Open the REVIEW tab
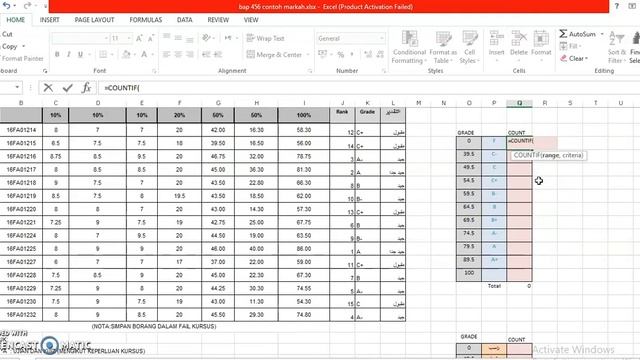 click(218, 20)
